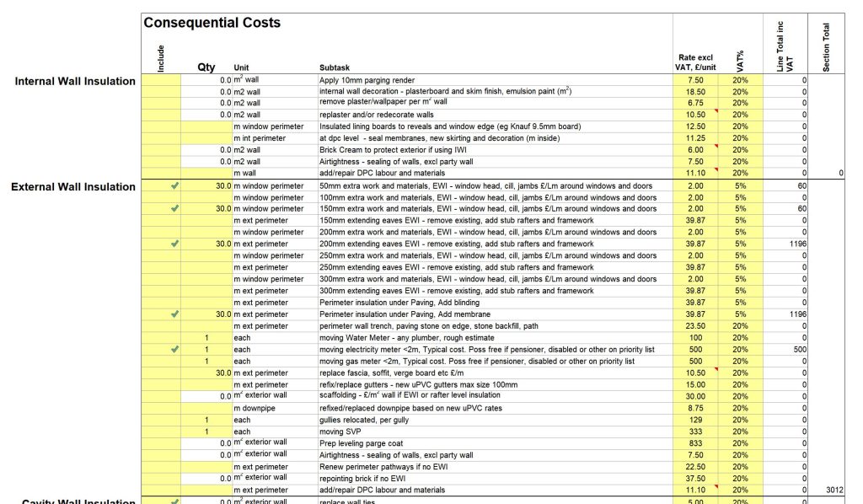Select rate cell for Brick Cream row
This screenshot has height=504, width=863.
click(x=696, y=149)
